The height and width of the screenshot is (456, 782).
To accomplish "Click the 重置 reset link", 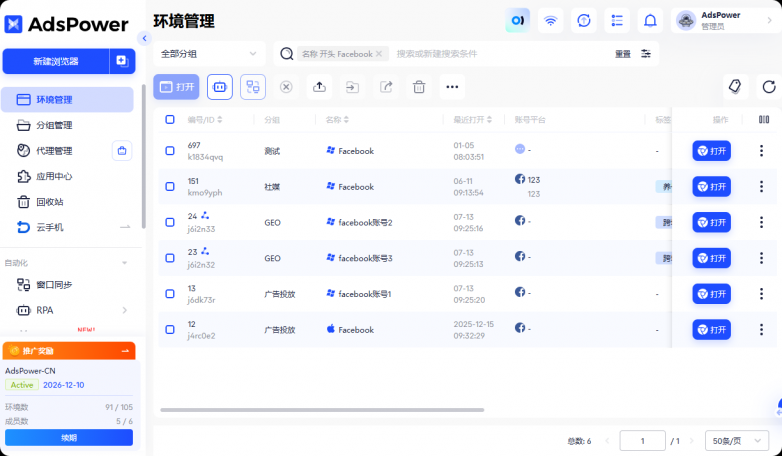I will 623,54.
